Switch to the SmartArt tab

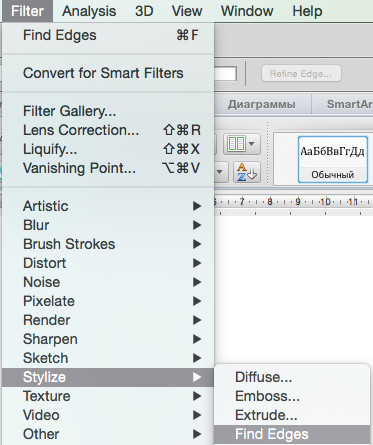point(349,104)
